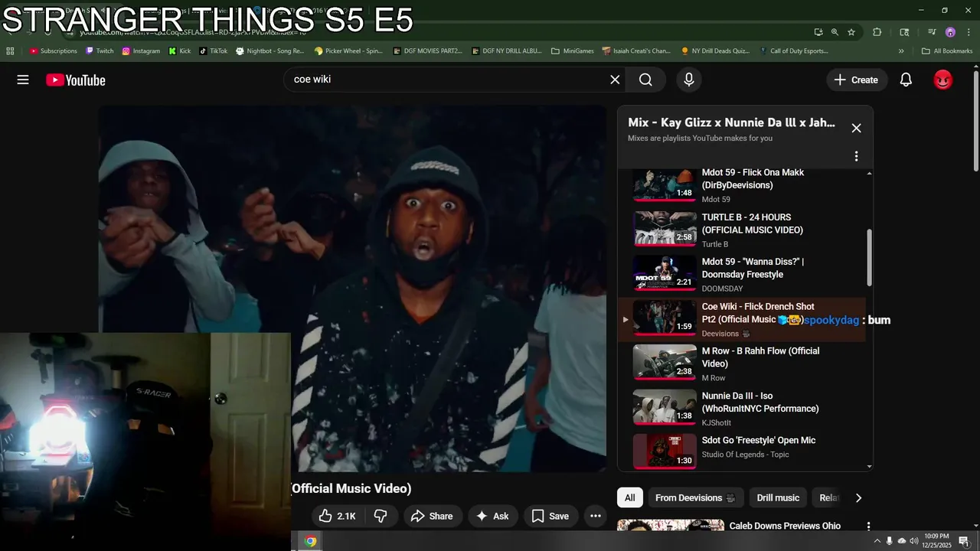Open Picker Wheel bookmark
Screen dimensions: 980x551
point(348,51)
